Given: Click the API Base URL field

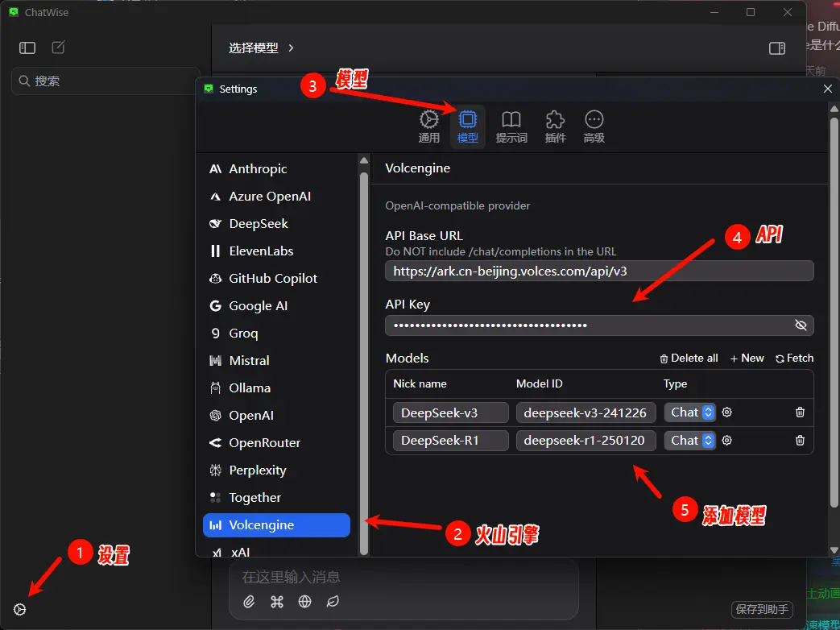Looking at the screenshot, I should 599,271.
